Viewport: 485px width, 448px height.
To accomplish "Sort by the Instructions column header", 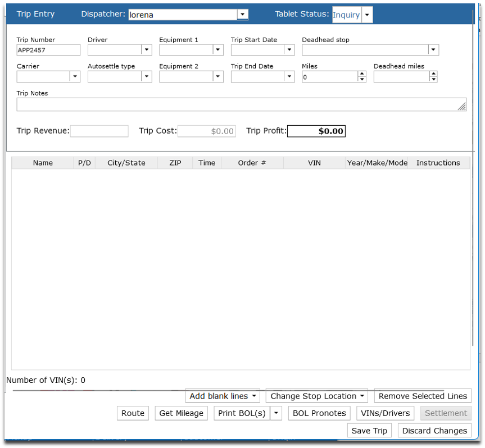I will 438,163.
